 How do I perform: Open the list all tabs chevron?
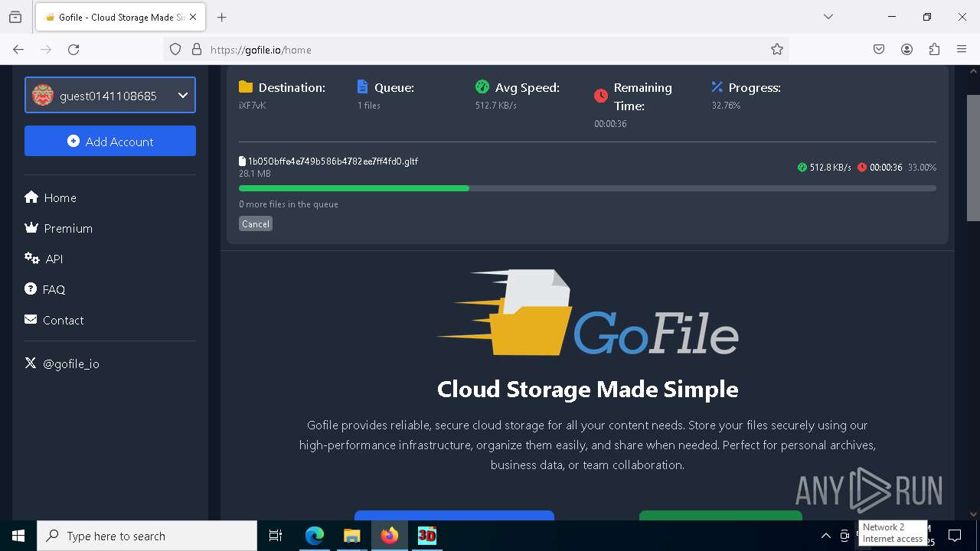point(828,17)
